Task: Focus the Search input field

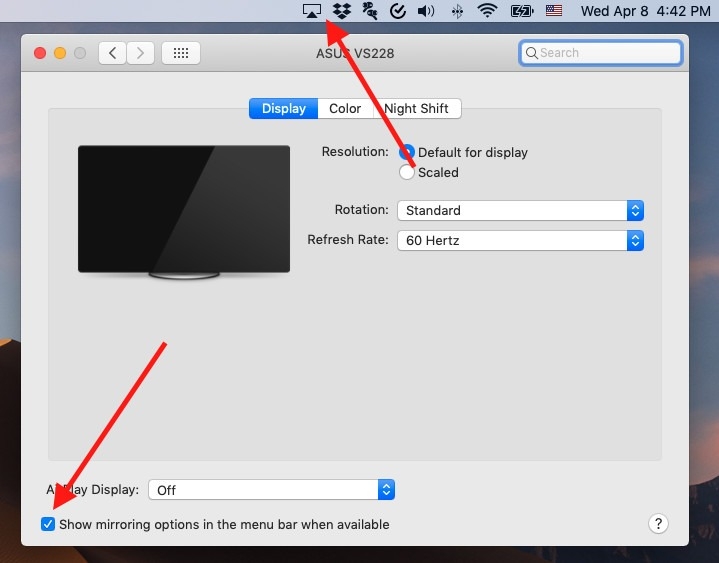Action: (x=601, y=53)
